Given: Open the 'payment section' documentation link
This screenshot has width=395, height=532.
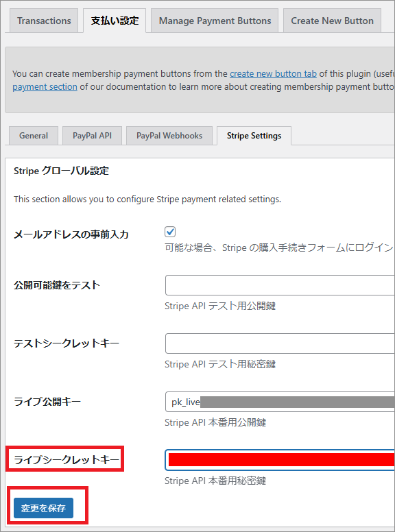Looking at the screenshot, I should pyautogui.click(x=45, y=87).
